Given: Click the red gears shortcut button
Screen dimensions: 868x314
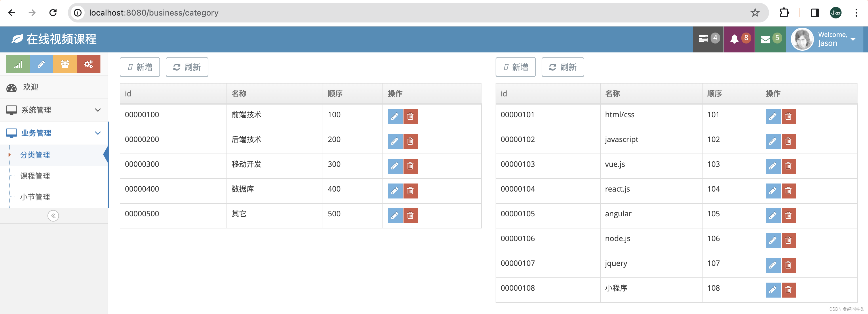Looking at the screenshot, I should 89,64.
